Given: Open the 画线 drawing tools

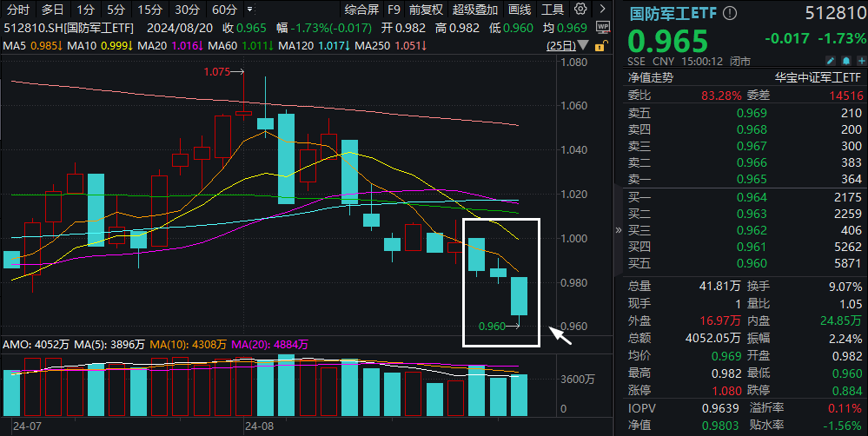Looking at the screenshot, I should (x=520, y=10).
